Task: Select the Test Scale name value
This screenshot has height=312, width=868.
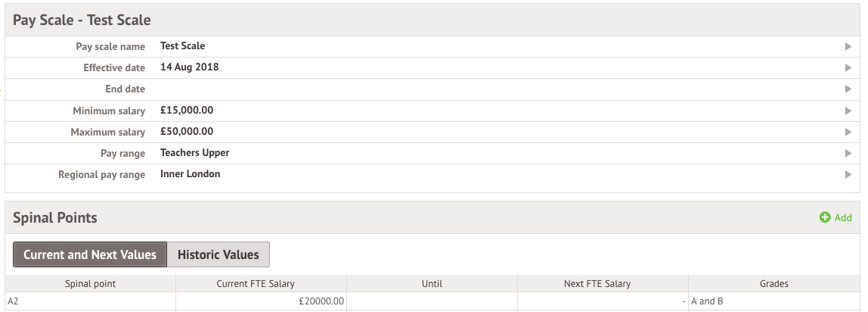Action: click(x=183, y=46)
